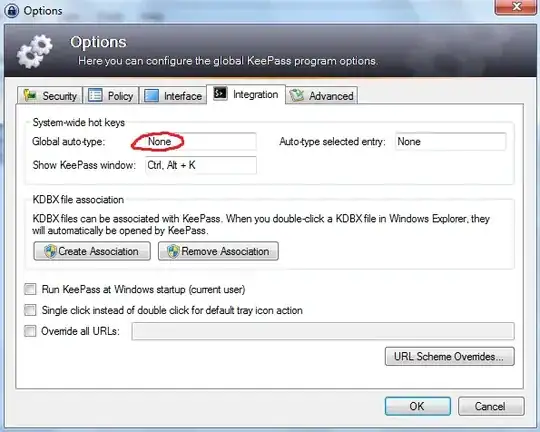The image size is (540, 432).
Task: Click the Global auto-type hot key field
Action: [201, 142]
